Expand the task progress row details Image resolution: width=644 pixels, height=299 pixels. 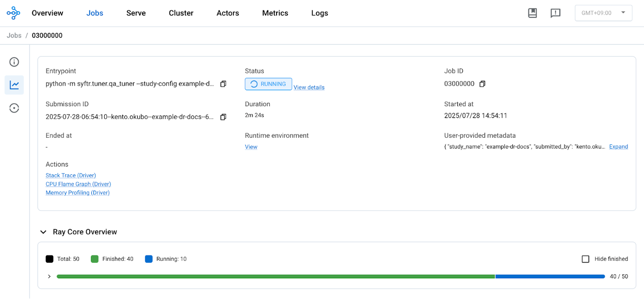coord(49,276)
